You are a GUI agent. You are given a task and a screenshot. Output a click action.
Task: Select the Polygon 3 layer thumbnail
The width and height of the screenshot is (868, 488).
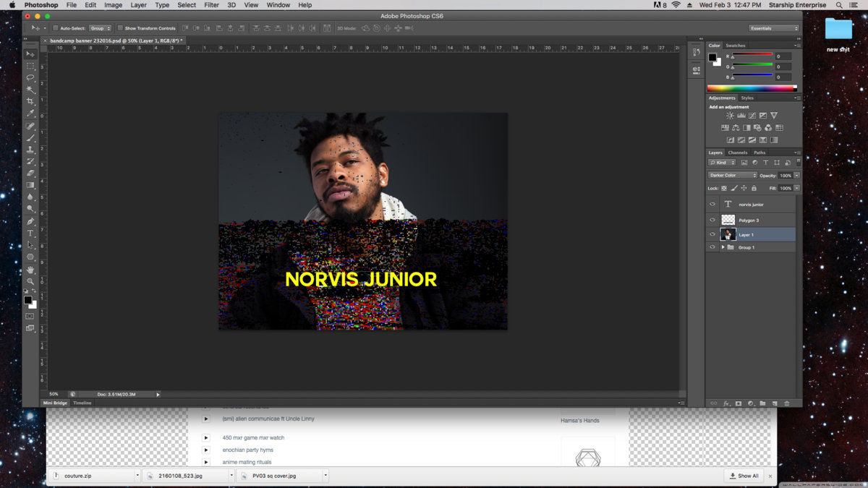728,220
